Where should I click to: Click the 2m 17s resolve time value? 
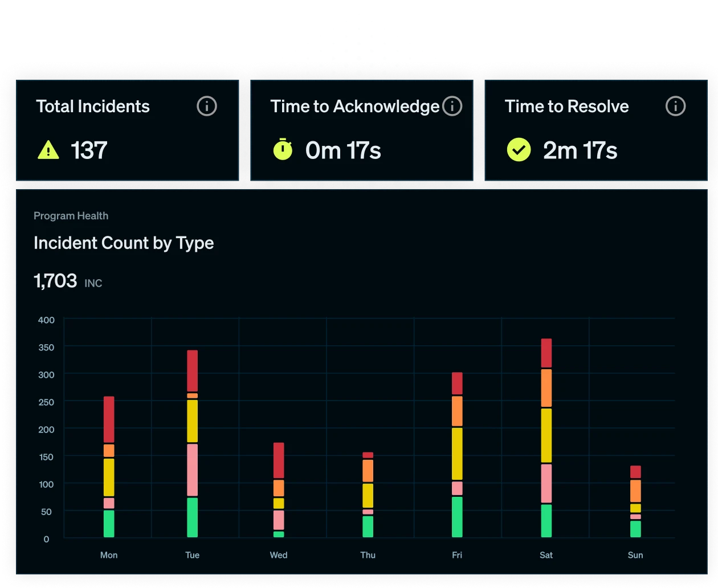(580, 150)
